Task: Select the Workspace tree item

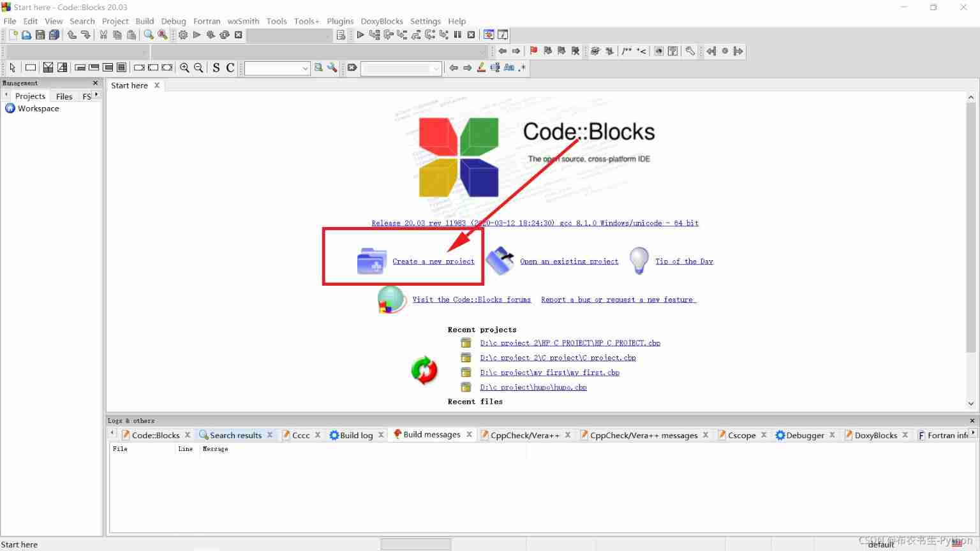Action: click(38, 108)
